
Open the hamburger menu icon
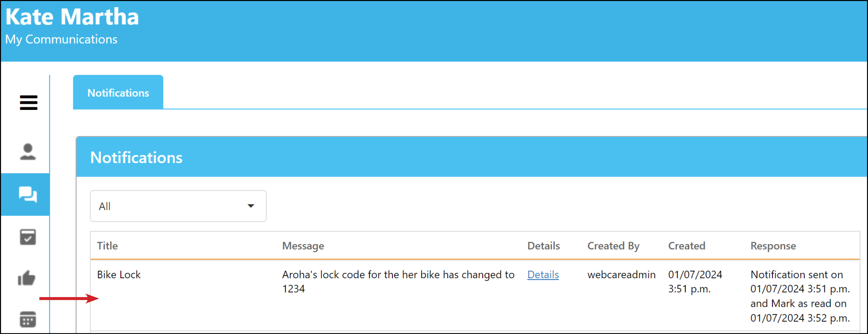click(x=28, y=102)
